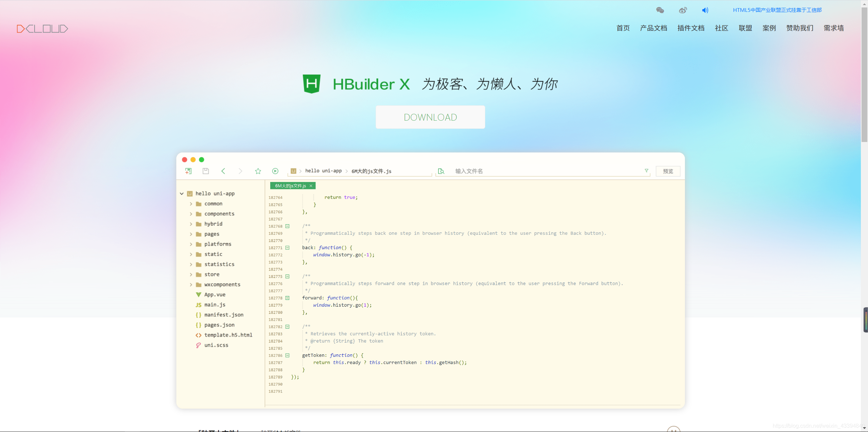Collapse code fold at line 182768
Image resolution: width=868 pixels, height=432 pixels.
[x=287, y=226]
